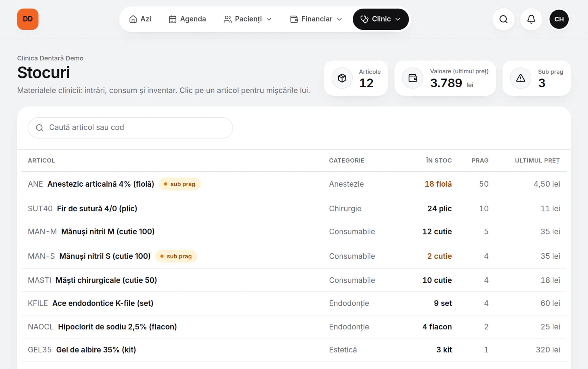Open the Agenda tab
The height and width of the screenshot is (369, 588).
(187, 19)
